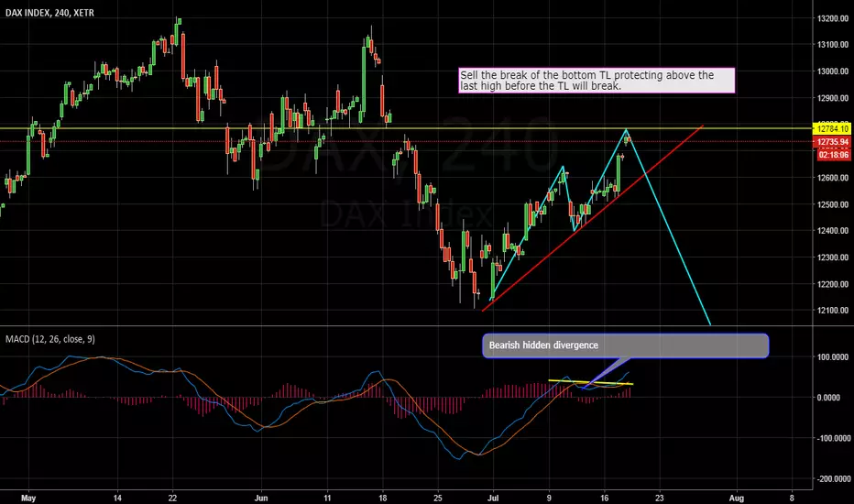
Task: Click the May label on the time axis
Action: pos(28,498)
